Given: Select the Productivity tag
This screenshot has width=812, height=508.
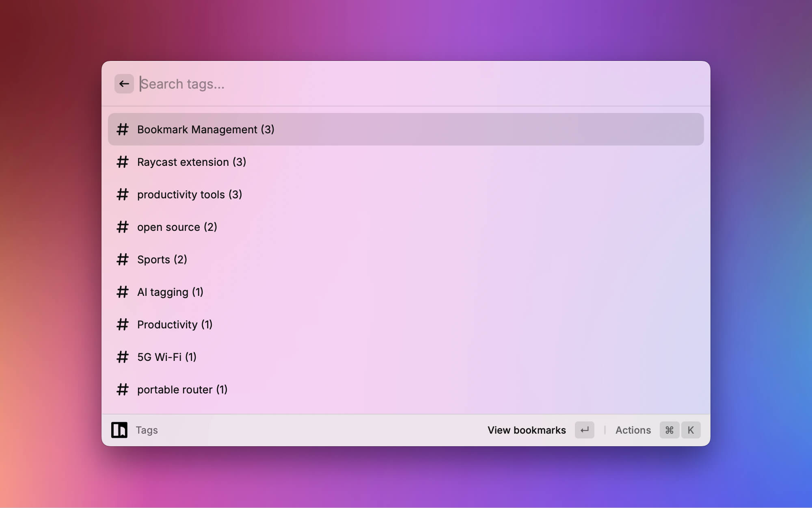Looking at the screenshot, I should 175,324.
